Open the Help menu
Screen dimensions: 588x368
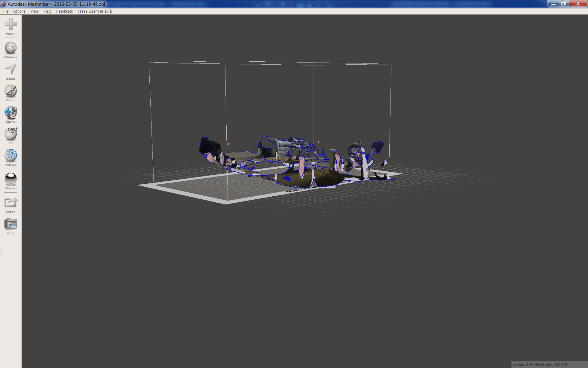(47, 11)
